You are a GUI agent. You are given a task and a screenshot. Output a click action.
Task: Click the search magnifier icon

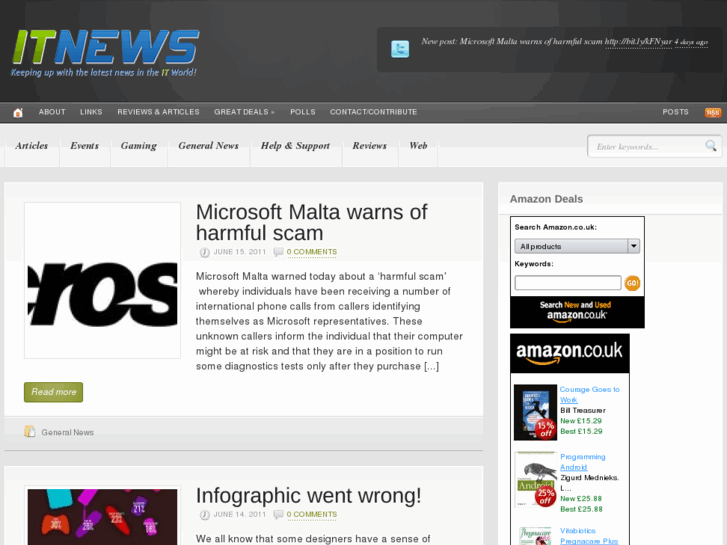point(710,146)
